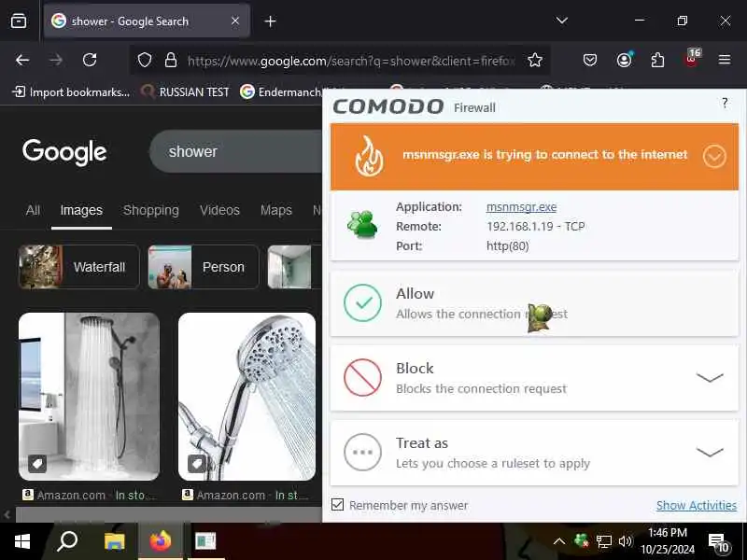
Task: View site security via the padlock icon
Action: (x=171, y=60)
